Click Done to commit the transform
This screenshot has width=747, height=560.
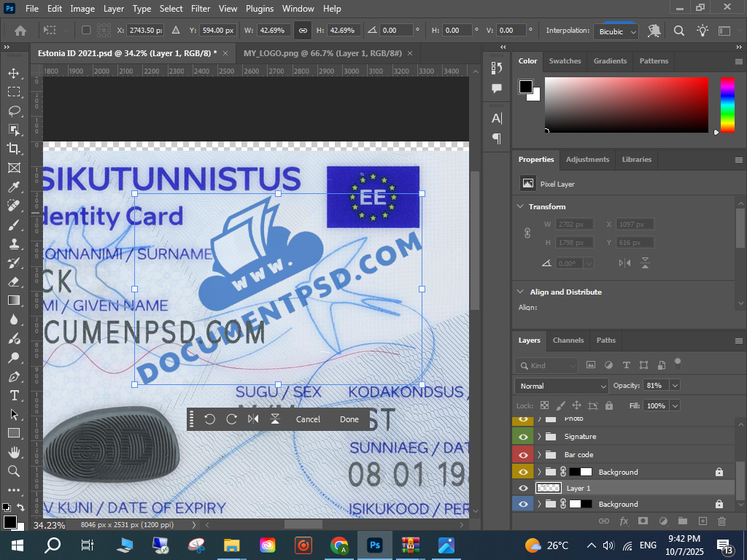pos(349,419)
